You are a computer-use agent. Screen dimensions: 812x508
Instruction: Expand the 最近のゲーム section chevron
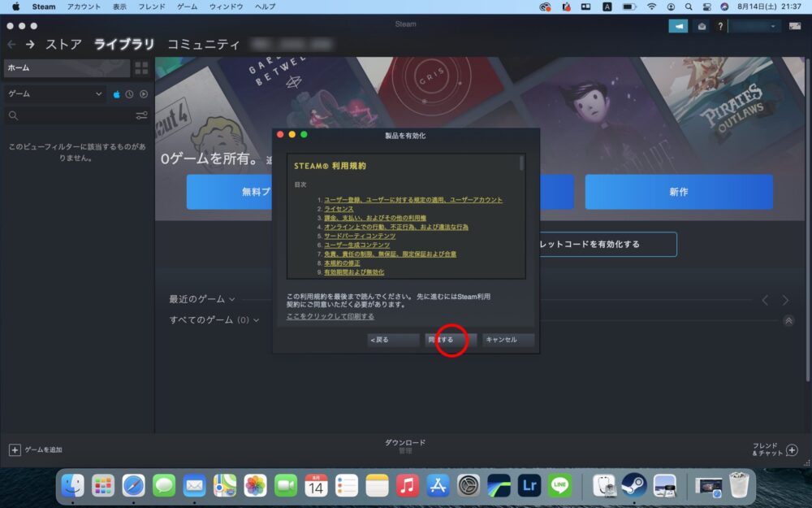[232, 300]
